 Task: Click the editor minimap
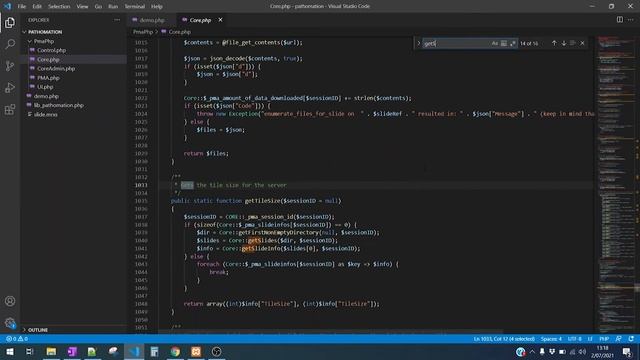615,184
